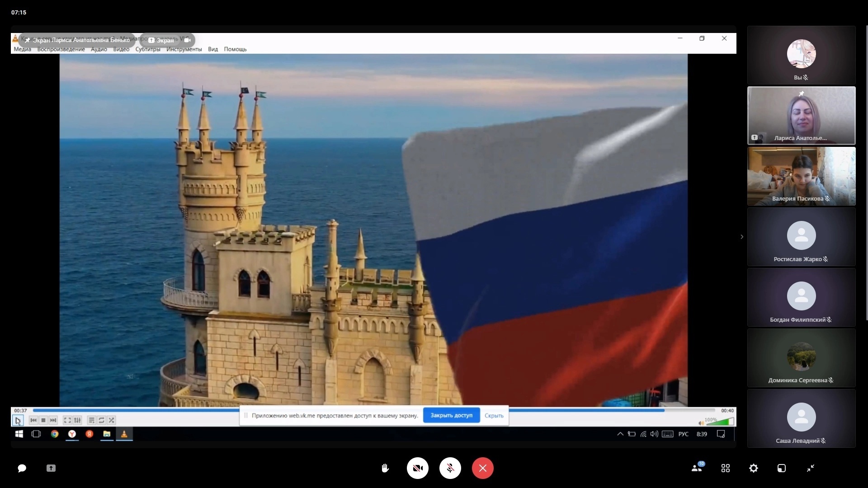The image size is (868, 488).
Task: Skip to next track in VLC
Action: [x=53, y=420]
